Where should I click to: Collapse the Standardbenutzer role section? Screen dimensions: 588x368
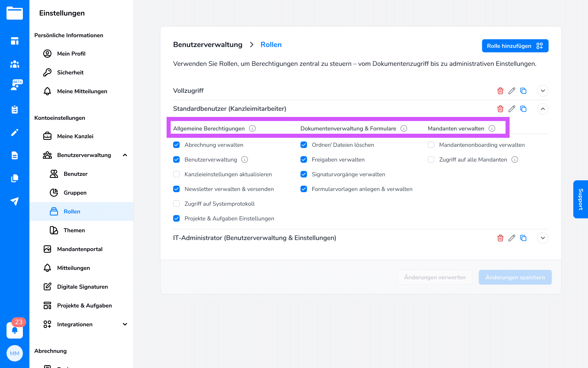click(543, 109)
